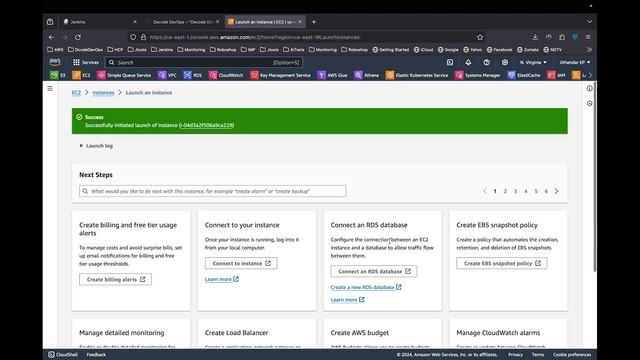Open the Simple Queue Service shortcut

124,75
